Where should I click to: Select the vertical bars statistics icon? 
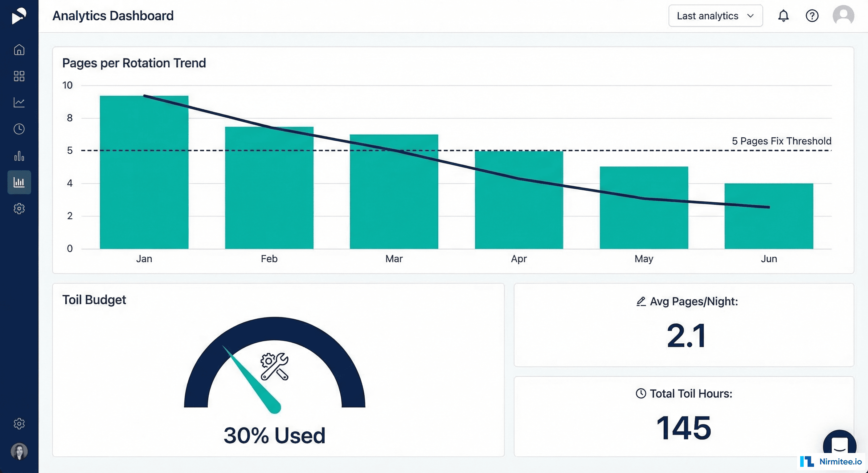[x=19, y=156]
